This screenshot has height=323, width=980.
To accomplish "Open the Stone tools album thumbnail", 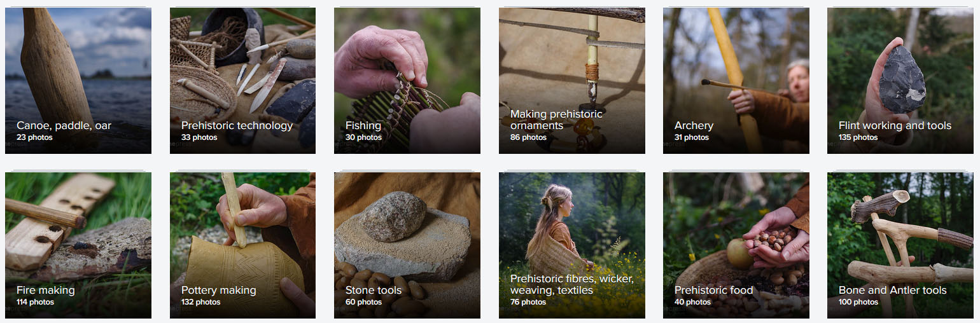I will pos(407,245).
